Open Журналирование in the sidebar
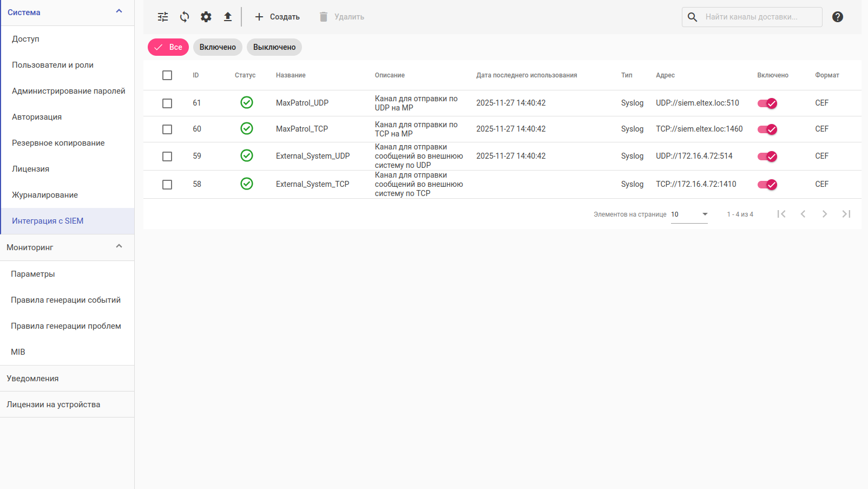Viewport: 868px width, 489px height. (45, 195)
